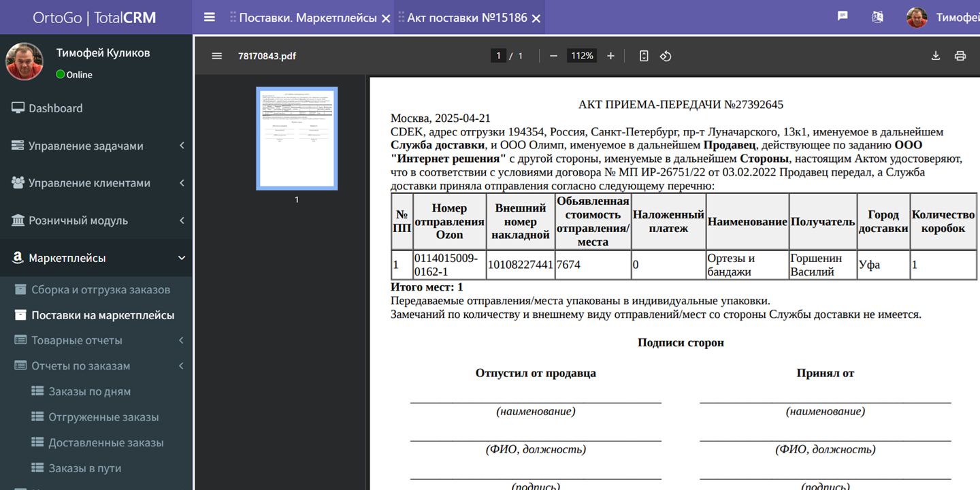The height and width of the screenshot is (490, 980).
Task: Close the Акт поставки №15186 tab
Action: [536, 18]
